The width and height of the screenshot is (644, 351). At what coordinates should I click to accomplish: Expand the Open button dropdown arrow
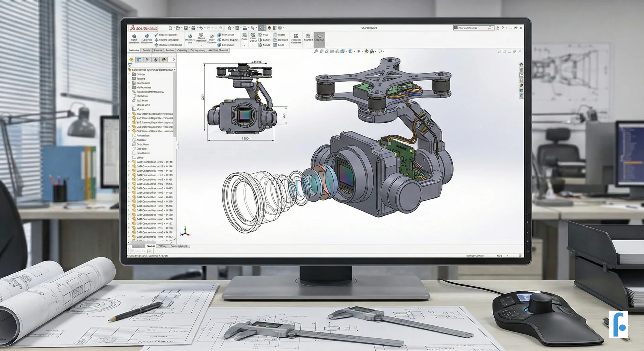(x=181, y=28)
